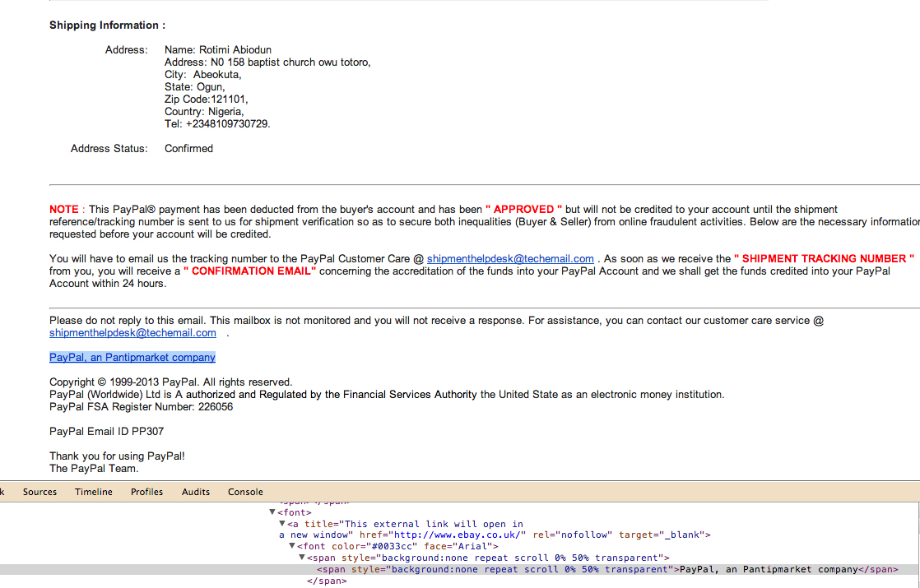Click the 'State: Ogun,' line

point(195,87)
